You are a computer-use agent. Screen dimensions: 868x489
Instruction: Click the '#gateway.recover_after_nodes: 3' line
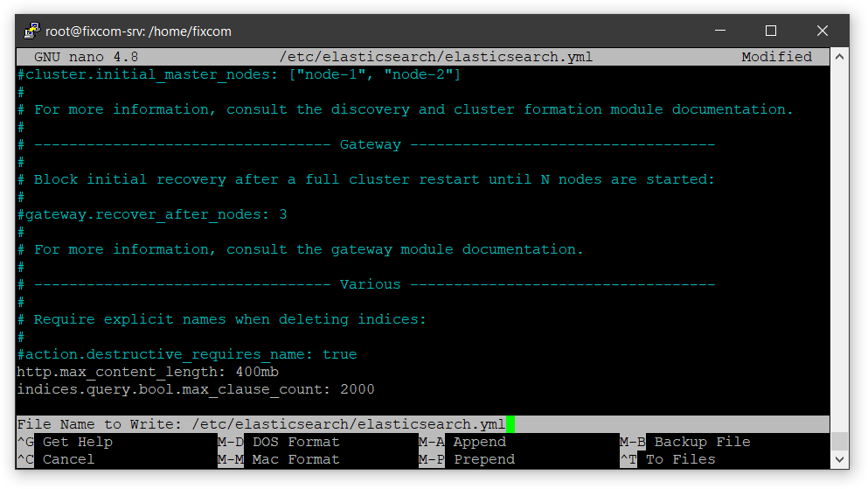(x=152, y=214)
